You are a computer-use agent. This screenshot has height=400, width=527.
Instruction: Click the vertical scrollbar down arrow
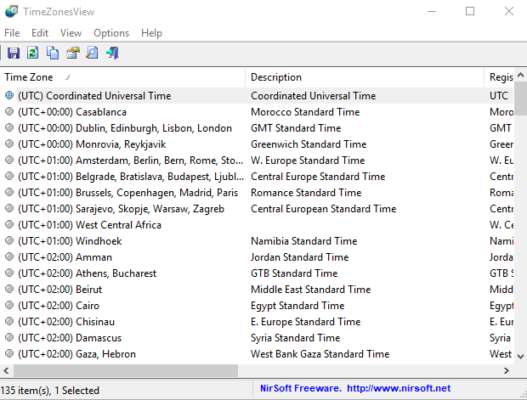(x=520, y=356)
